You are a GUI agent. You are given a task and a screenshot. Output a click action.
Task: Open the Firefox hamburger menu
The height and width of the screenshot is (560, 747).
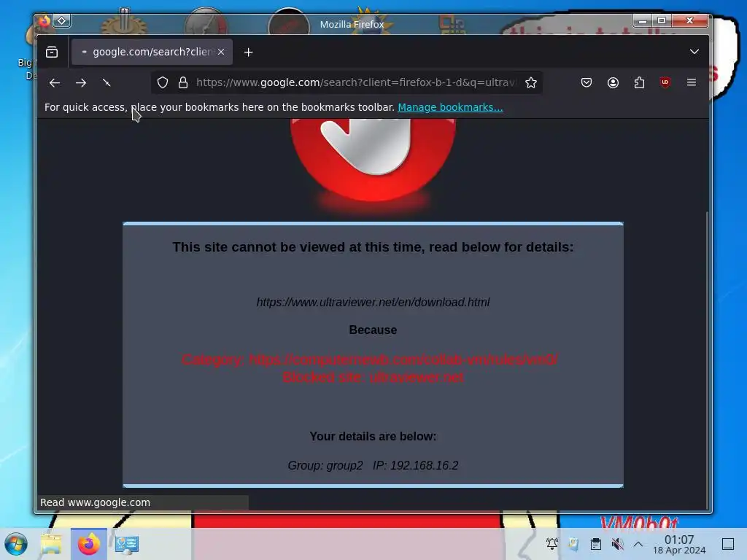[x=692, y=83]
